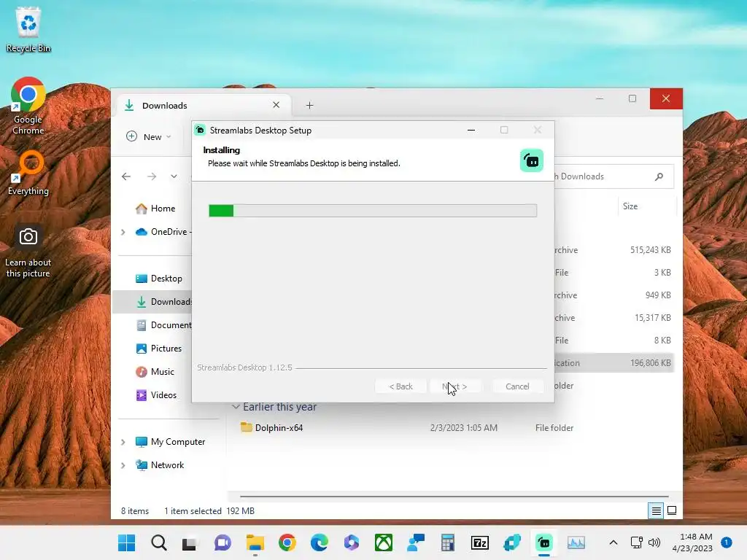Click the horizontal scrollbar in the Explorer file list

(454, 496)
